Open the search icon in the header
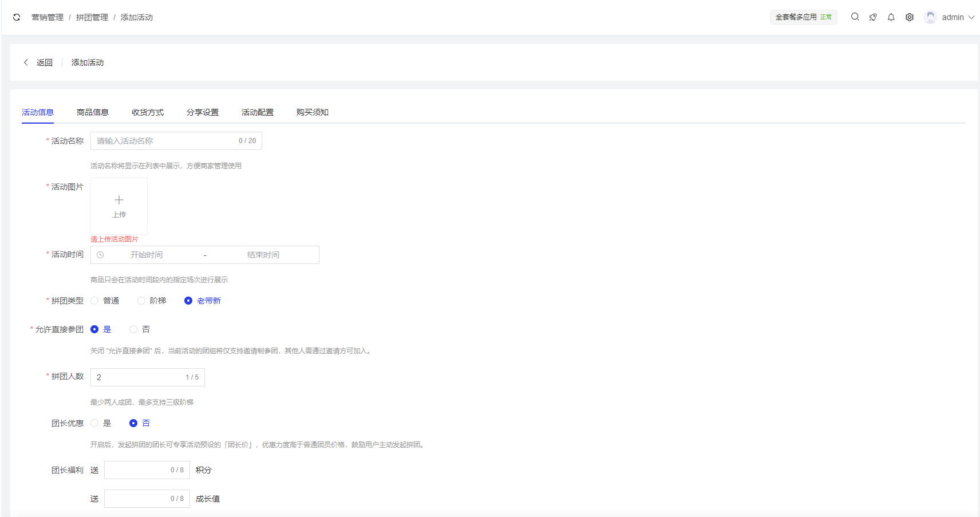Viewport: 980px width, 517px height. point(855,17)
